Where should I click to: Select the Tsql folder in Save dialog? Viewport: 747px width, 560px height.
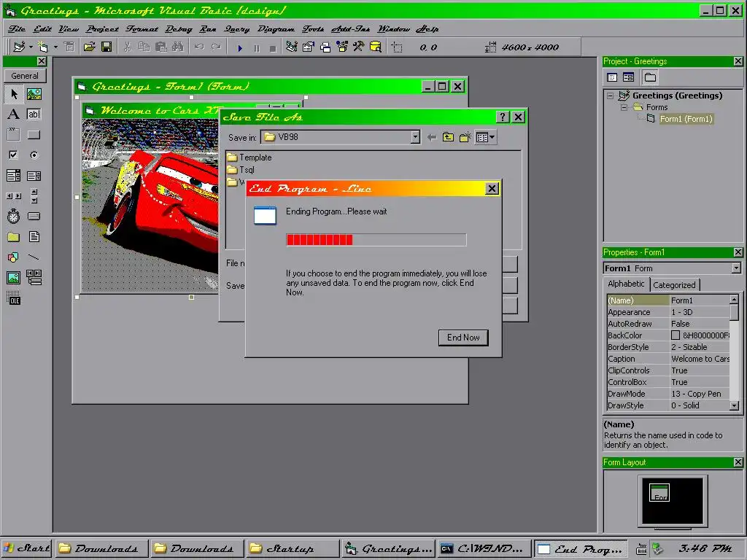pyautogui.click(x=241, y=170)
